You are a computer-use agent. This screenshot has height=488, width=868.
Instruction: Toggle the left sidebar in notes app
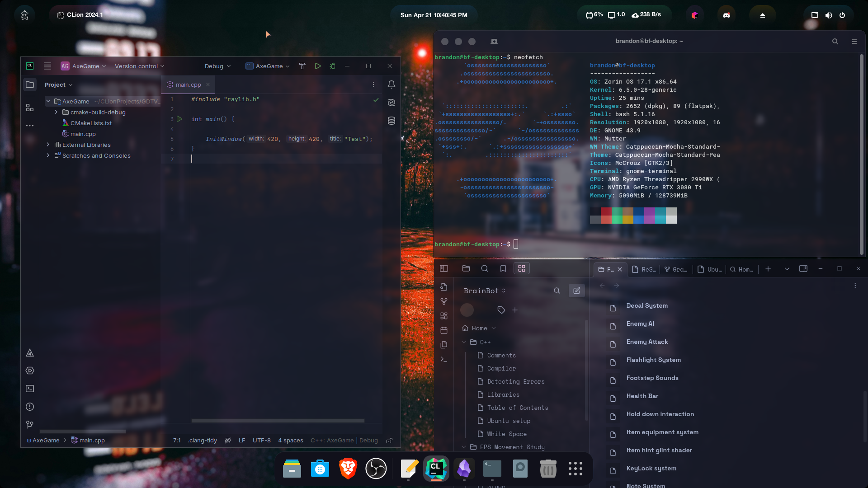click(x=444, y=268)
